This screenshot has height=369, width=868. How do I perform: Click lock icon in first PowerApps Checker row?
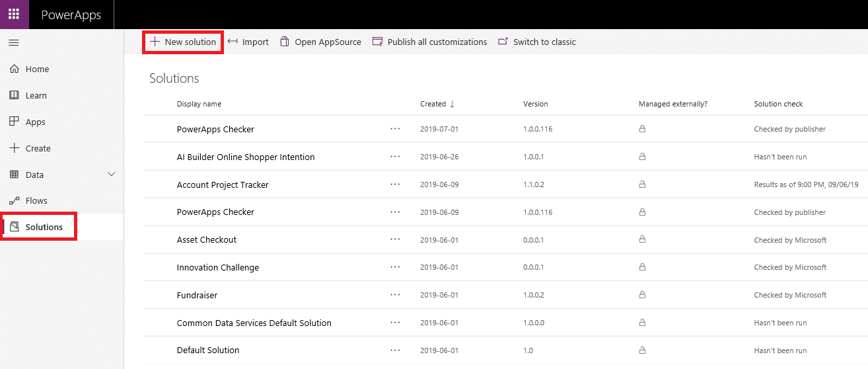pyautogui.click(x=642, y=129)
